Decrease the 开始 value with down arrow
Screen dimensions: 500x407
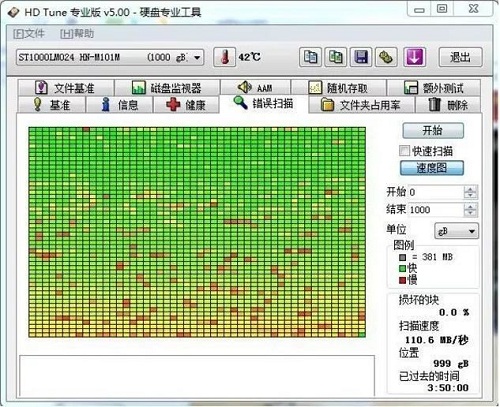tap(470, 196)
